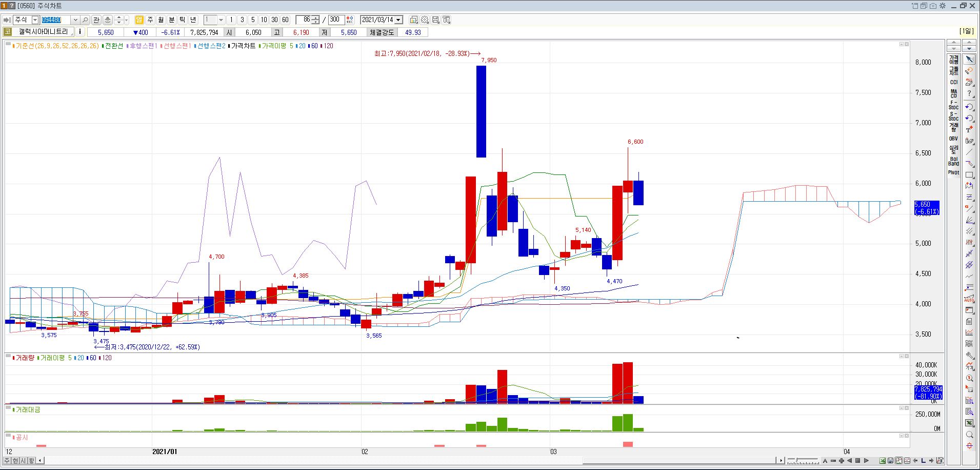Image resolution: width=980 pixels, height=470 pixels.
Task: Click the diagonal trend line tool
Action: pos(969,152)
